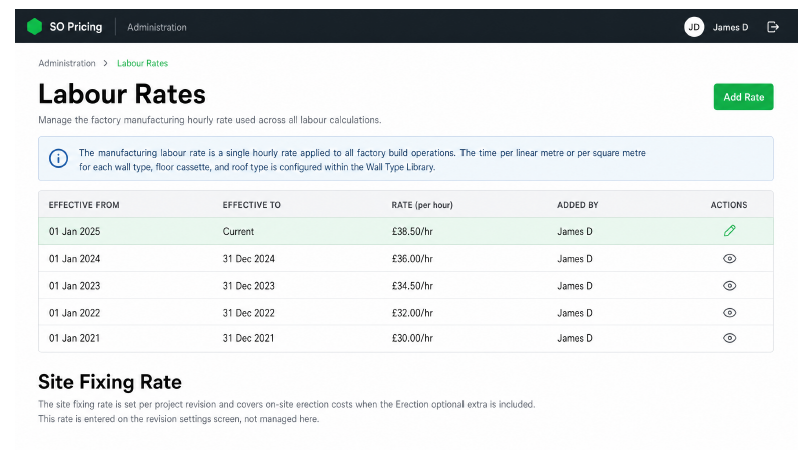Image resolution: width=809 pixels, height=452 pixels.
Task: Open Administration in the top navigation bar
Action: tap(157, 27)
